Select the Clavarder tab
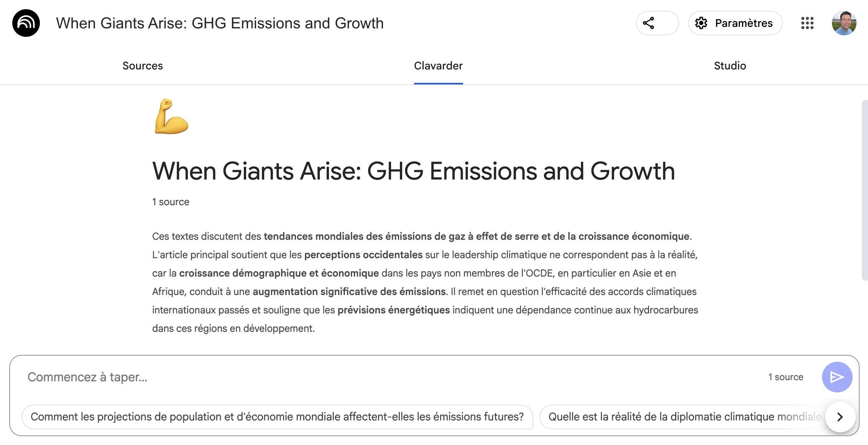This screenshot has height=445, width=868. click(438, 66)
